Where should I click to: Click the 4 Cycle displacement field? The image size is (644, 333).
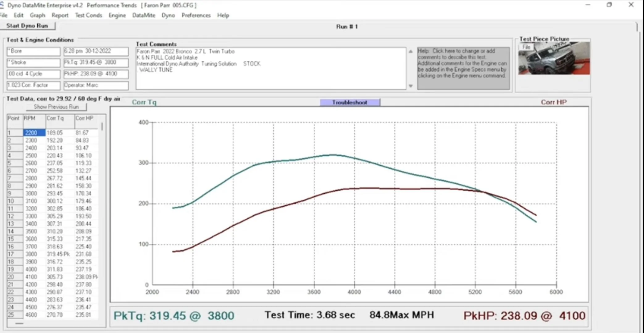(33, 74)
